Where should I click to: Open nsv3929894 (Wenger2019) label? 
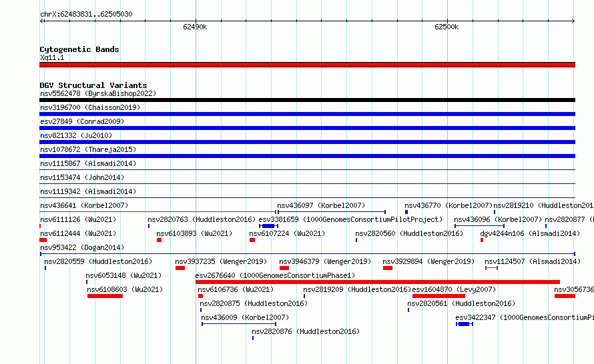click(428, 261)
